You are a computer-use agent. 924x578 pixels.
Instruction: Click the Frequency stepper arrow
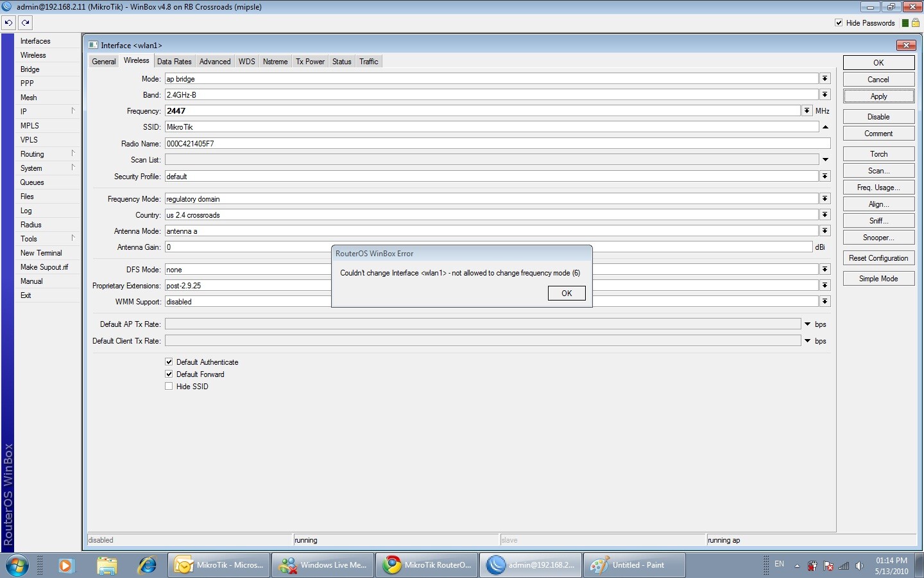tap(807, 110)
